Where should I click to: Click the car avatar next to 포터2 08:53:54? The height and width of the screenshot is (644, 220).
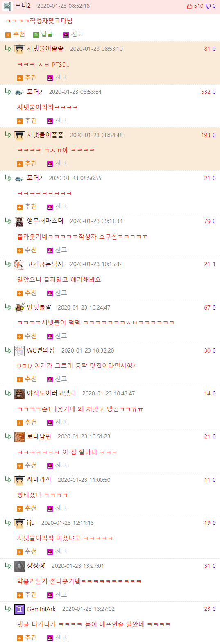click(x=19, y=92)
